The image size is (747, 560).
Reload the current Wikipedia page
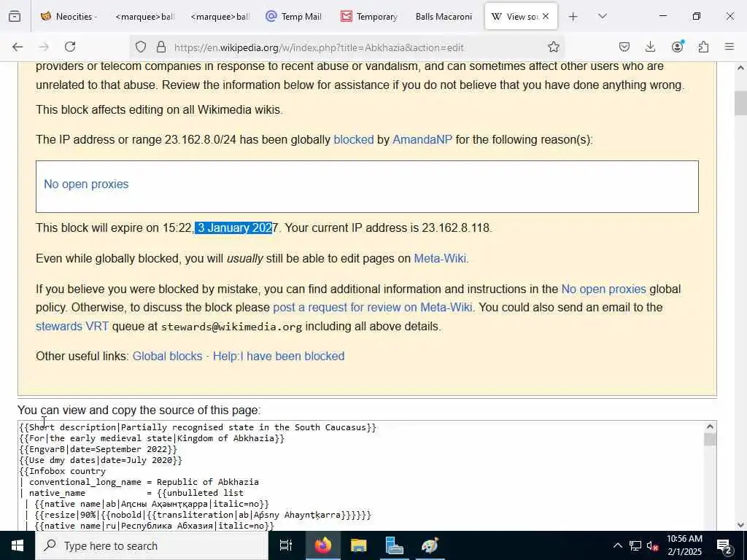70,47
